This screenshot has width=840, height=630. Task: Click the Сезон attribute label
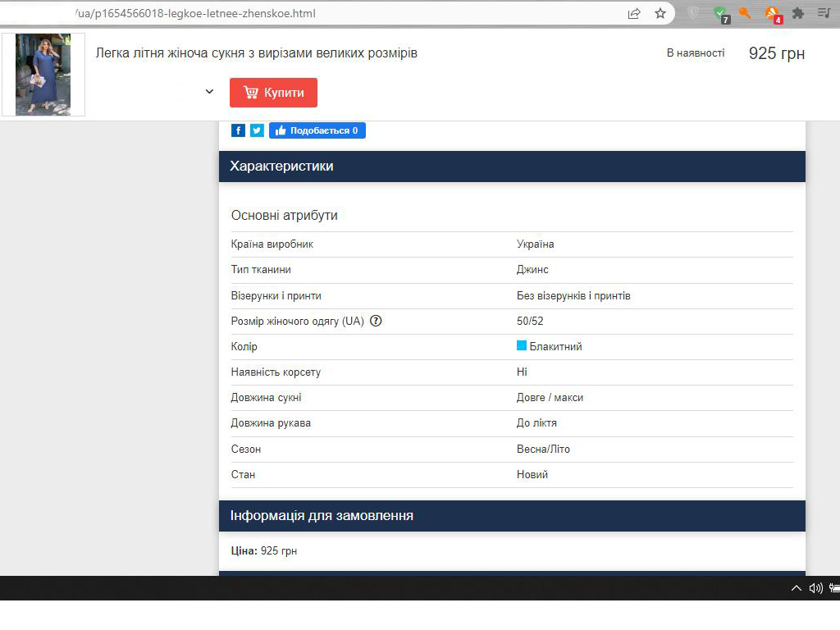coord(246,449)
